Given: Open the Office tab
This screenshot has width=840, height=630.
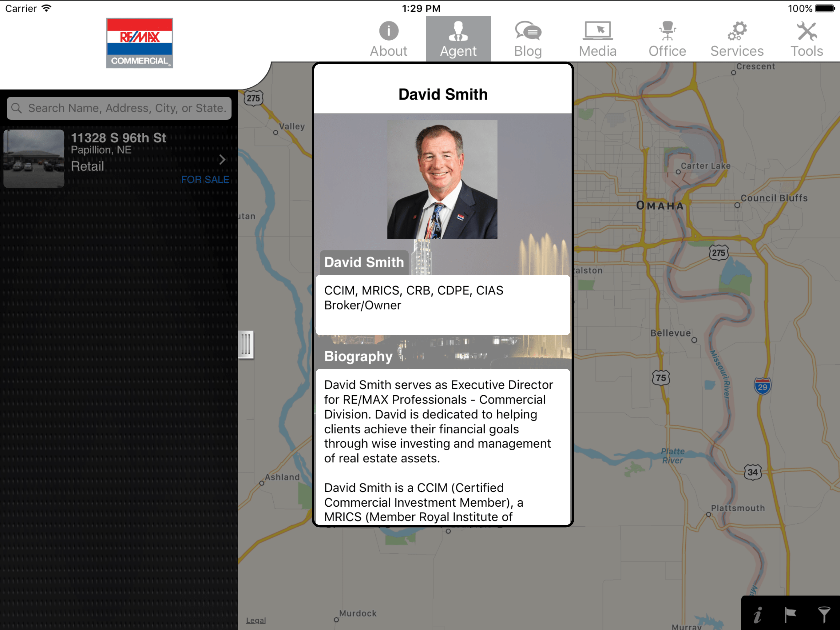Looking at the screenshot, I should tap(667, 39).
